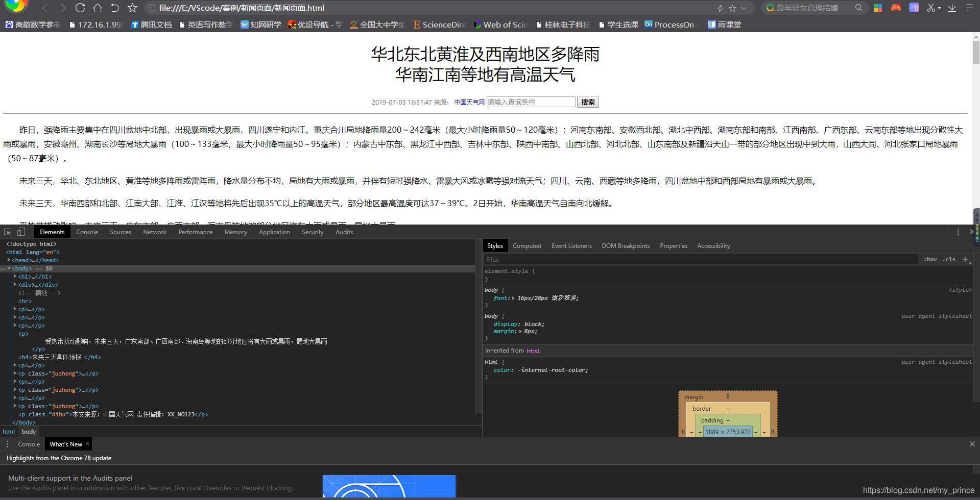Toggle the device toolbar icon

pos(21,232)
